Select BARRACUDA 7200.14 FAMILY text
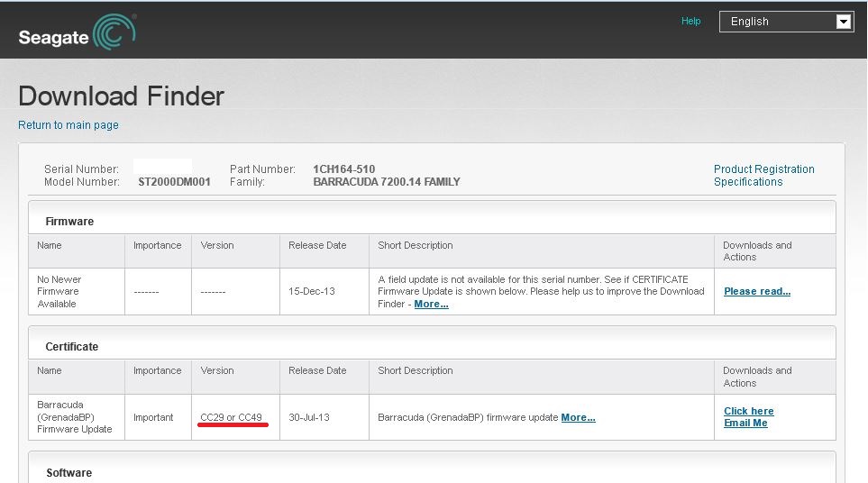868x483 pixels. [387, 182]
